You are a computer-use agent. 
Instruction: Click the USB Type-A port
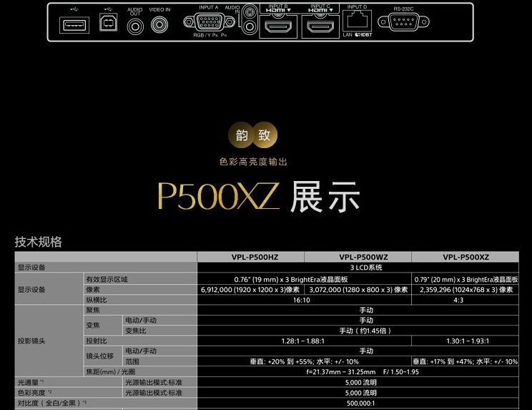click(74, 26)
